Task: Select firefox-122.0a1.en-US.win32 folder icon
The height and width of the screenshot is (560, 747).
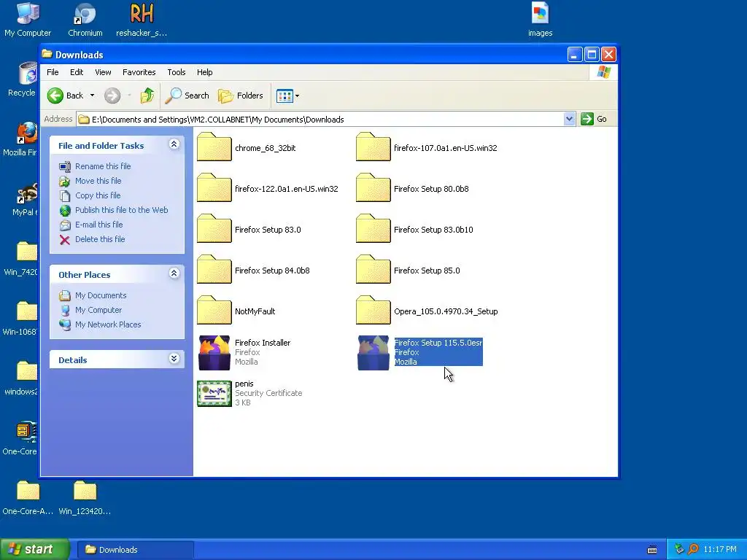Action: point(214,188)
